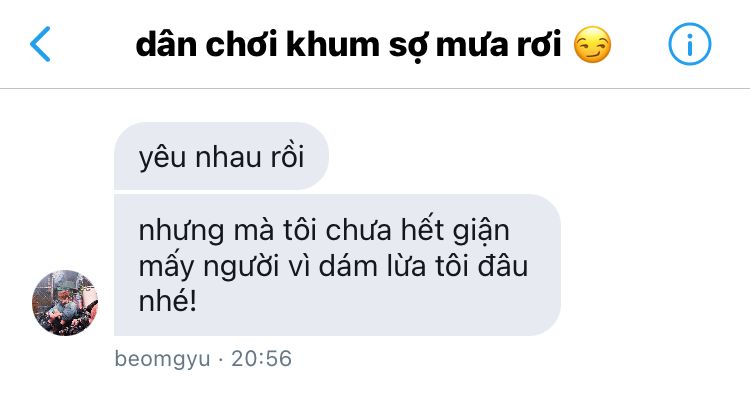Image resolution: width=750 pixels, height=400 pixels.
Task: Return to the message list with the back chevron
Action: pos(40,44)
